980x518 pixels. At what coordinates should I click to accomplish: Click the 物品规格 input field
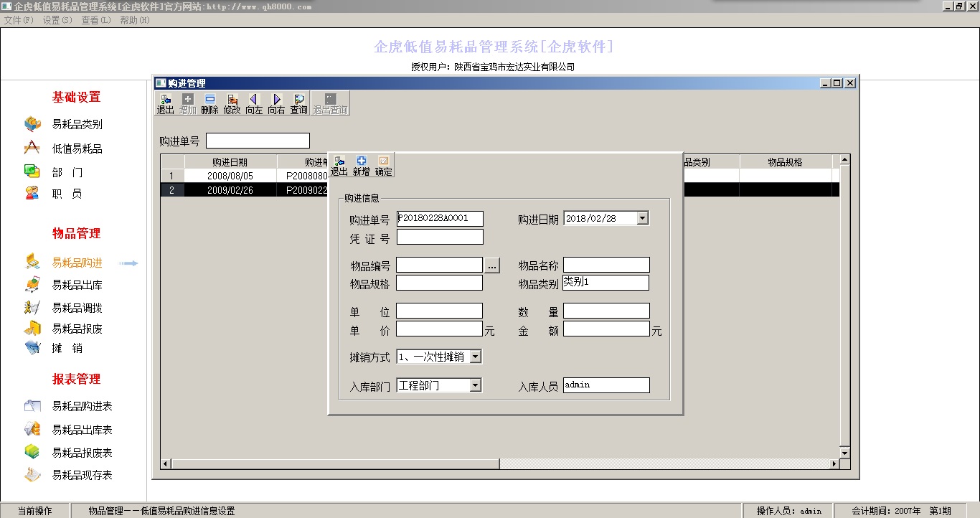[x=439, y=283]
